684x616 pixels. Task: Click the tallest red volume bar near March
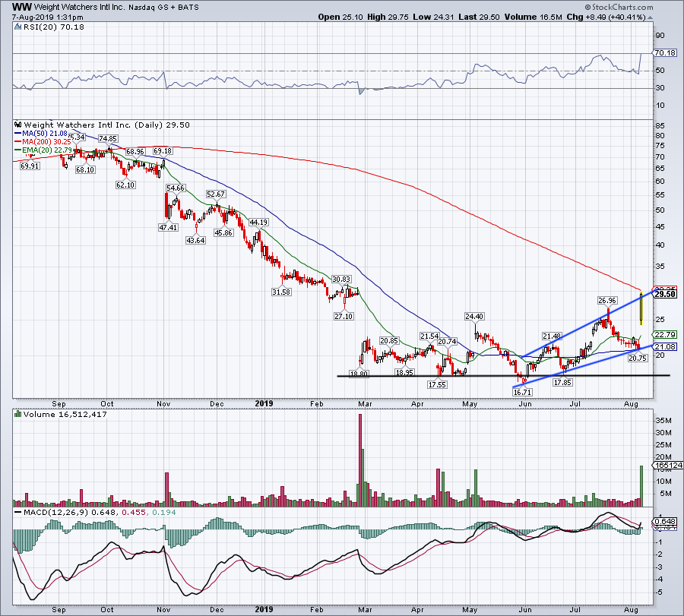coord(360,460)
